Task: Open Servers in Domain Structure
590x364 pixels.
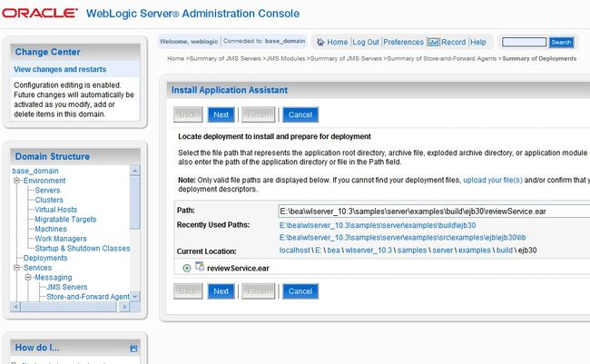Action: tap(47, 191)
